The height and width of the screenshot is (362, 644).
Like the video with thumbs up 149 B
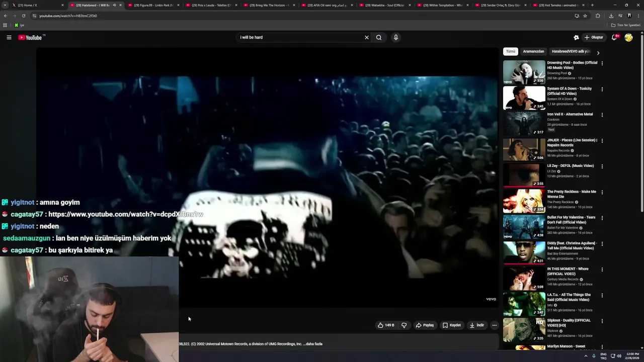386,325
